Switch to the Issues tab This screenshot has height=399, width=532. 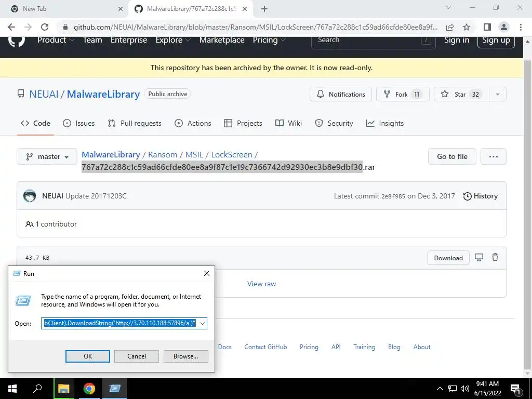(x=79, y=123)
